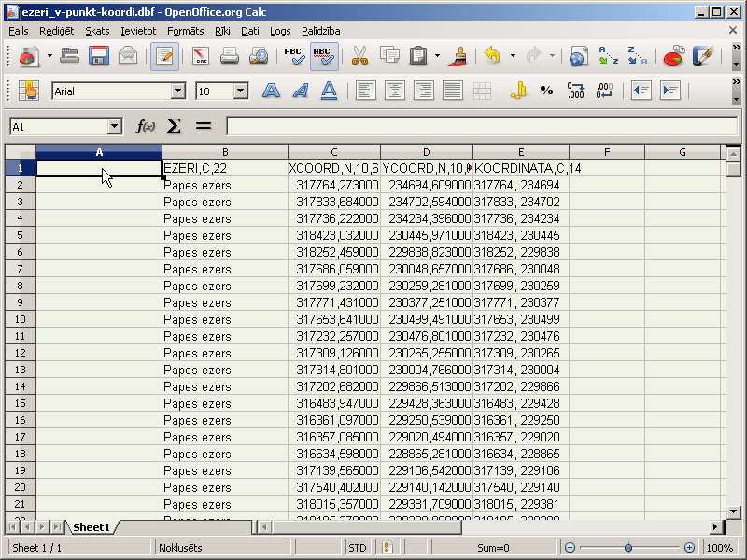Open the Styles and Formatting window
Viewport: 747px width, 560px height.
pos(29,91)
